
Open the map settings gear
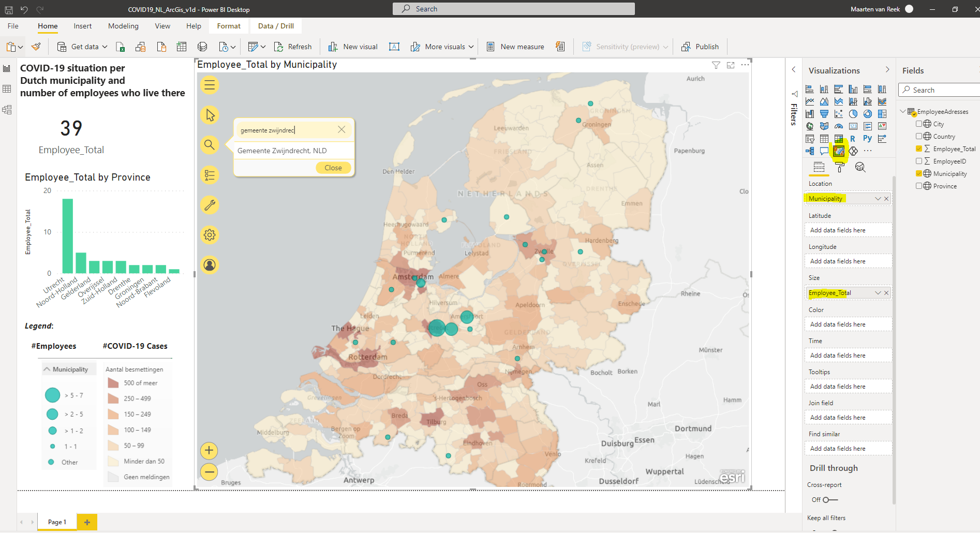(210, 234)
